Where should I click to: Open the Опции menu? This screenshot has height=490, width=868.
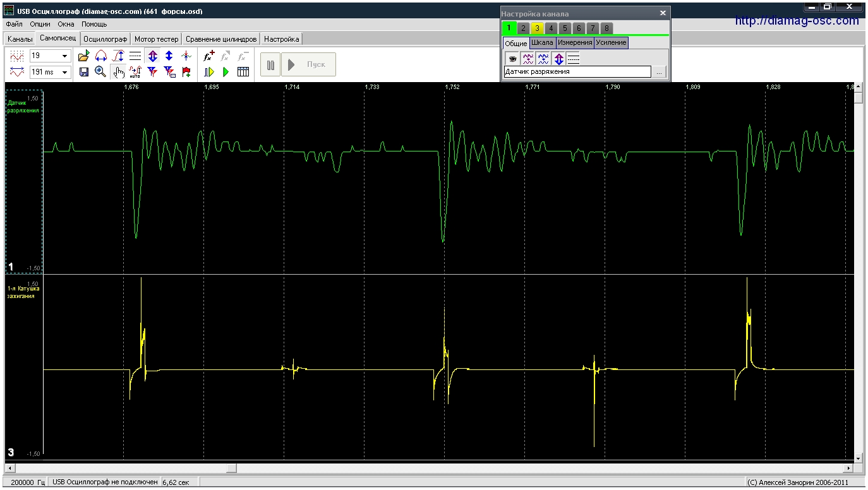[x=40, y=24]
